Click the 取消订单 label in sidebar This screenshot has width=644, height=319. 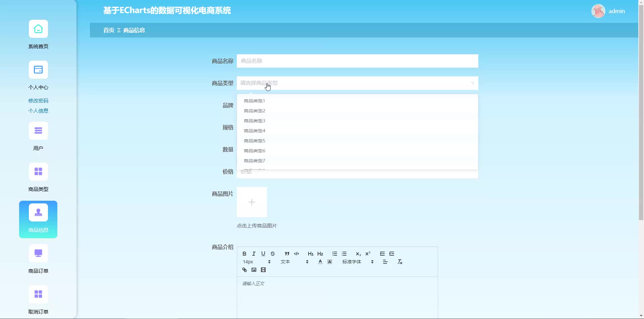point(38,312)
